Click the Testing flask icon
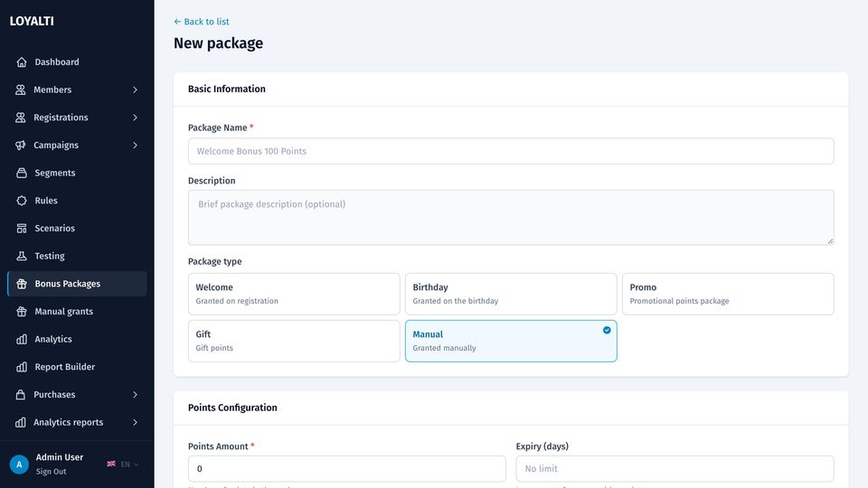 click(22, 256)
